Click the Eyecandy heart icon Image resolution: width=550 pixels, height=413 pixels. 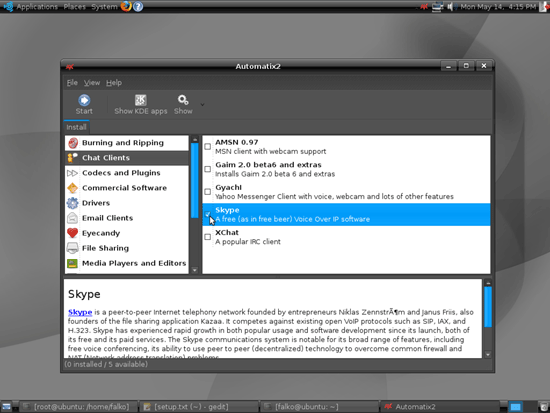[73, 233]
